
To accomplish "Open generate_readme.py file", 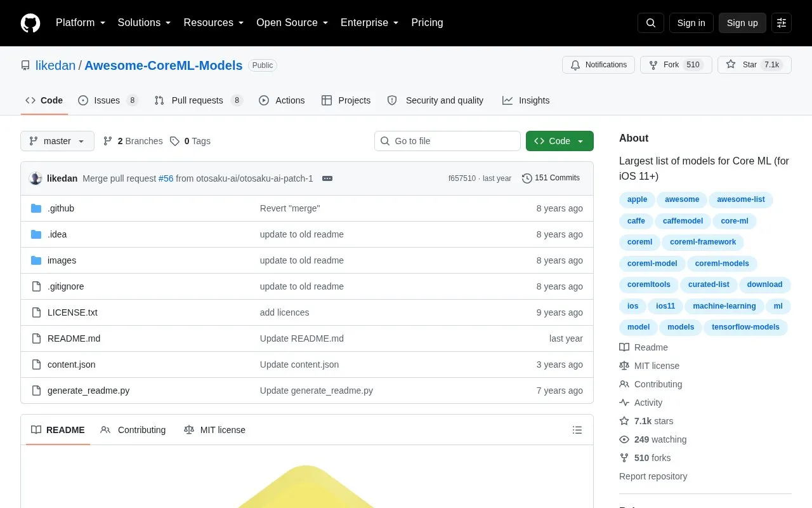I will coord(88,391).
